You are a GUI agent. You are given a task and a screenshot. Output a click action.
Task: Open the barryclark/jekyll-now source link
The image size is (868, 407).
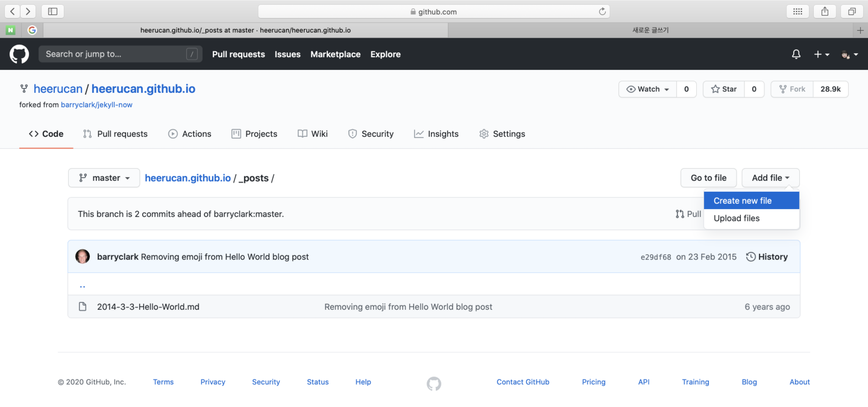pyautogui.click(x=96, y=105)
